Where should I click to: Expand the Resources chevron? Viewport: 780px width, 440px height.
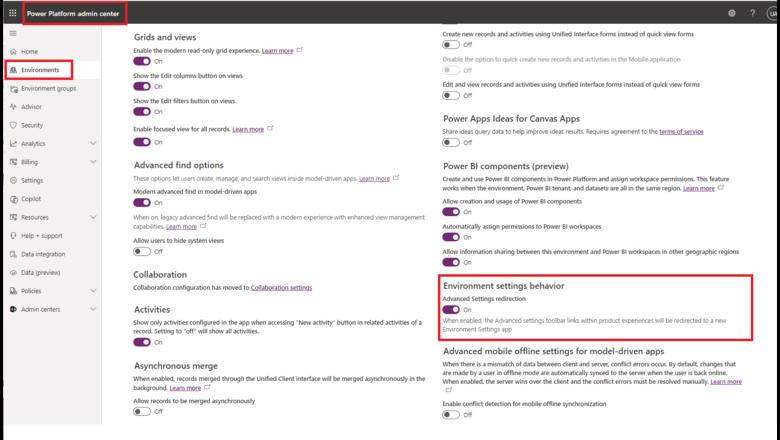coord(93,217)
